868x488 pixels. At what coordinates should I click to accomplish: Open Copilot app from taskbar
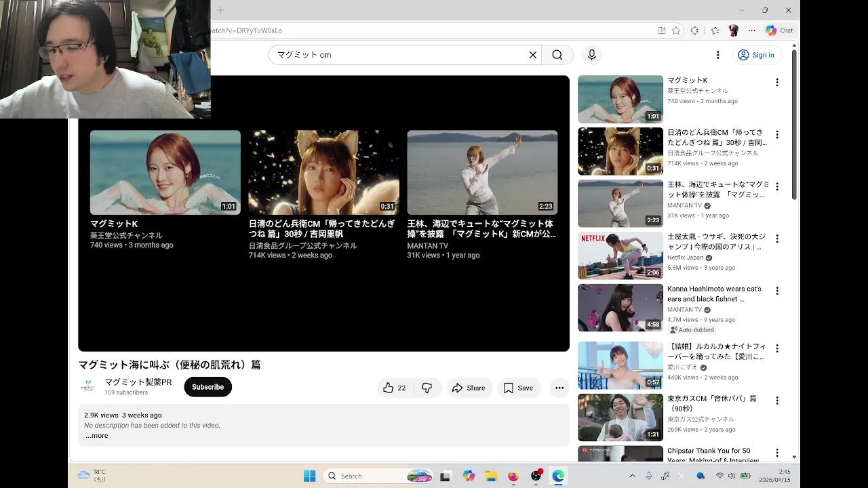[469, 476]
